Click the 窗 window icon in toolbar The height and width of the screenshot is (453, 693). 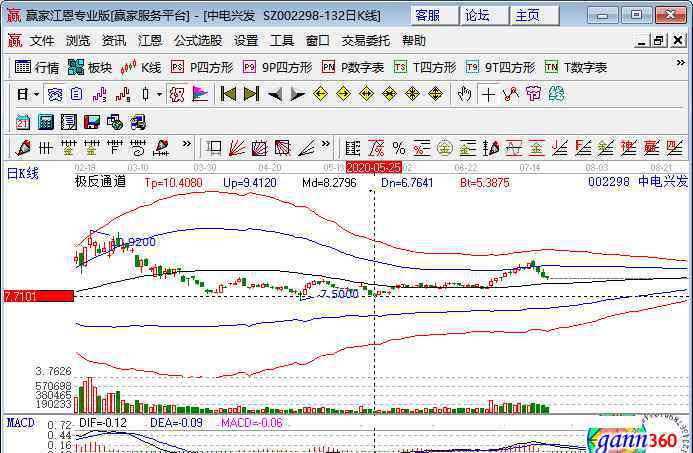click(x=55, y=94)
